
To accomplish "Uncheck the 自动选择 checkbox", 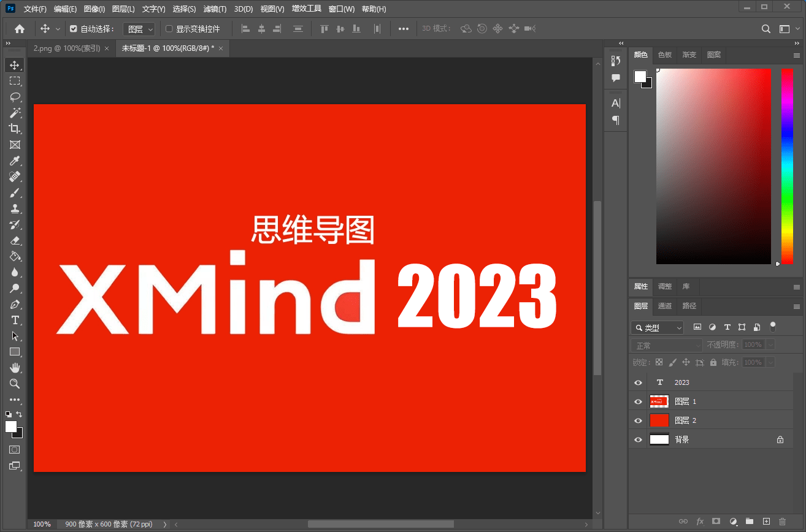I will coord(74,29).
